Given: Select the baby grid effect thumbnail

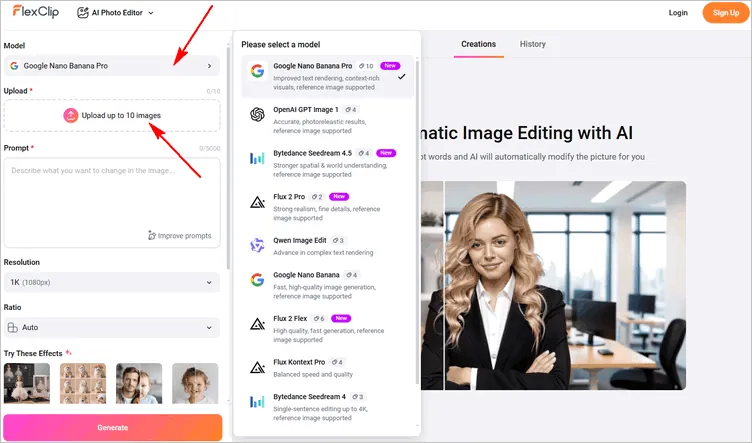Looking at the screenshot, I should pyautogui.click(x=83, y=383).
